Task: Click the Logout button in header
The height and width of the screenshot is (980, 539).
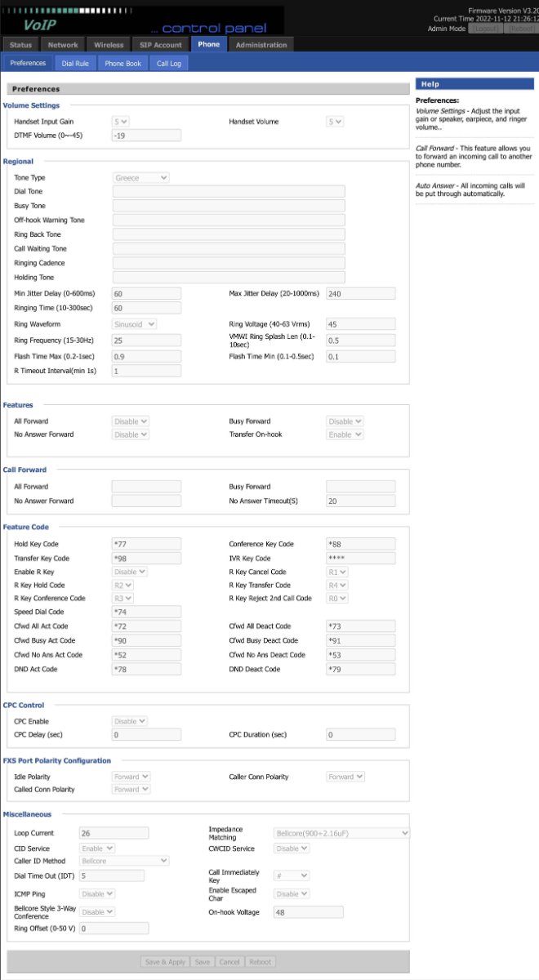Action: (487, 29)
